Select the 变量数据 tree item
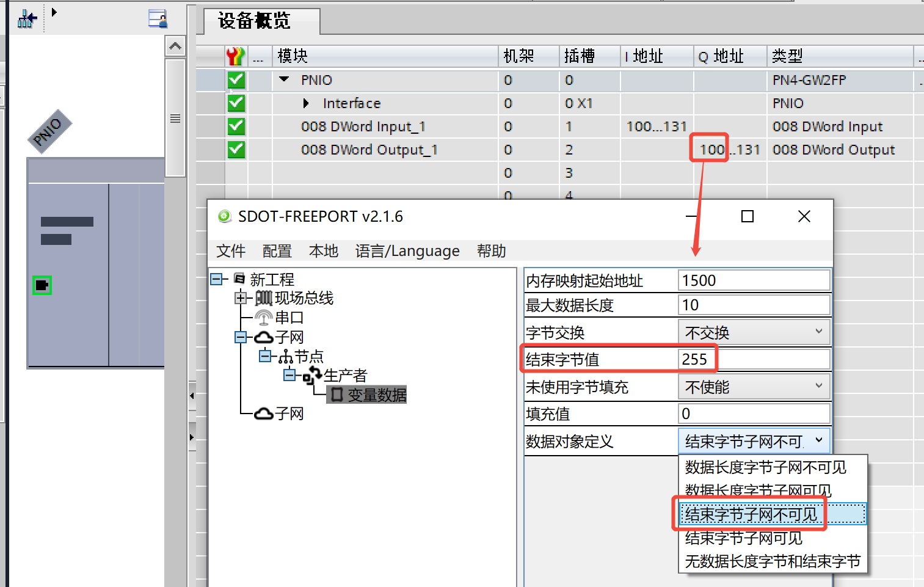Screen dimensions: 924x587 [367, 395]
